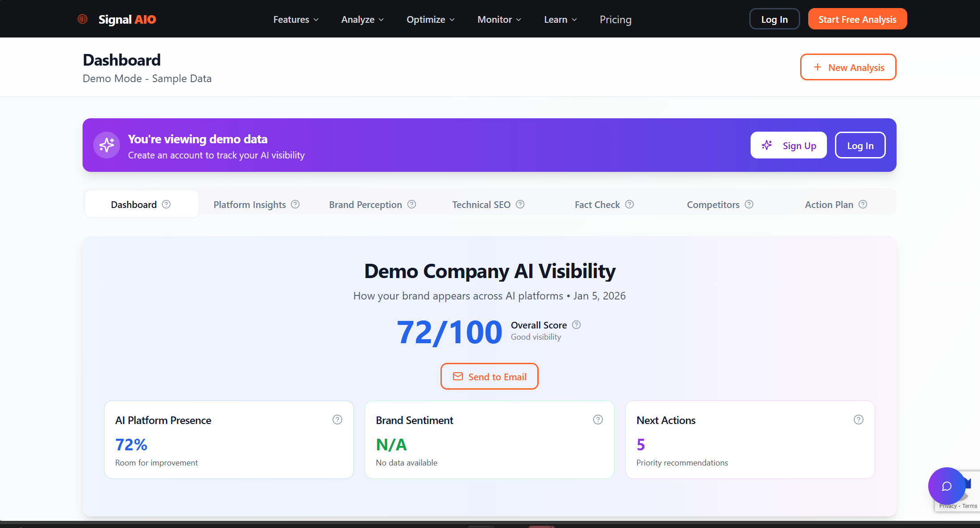
Task: Click Brand Sentiment card help icon
Action: pos(598,420)
